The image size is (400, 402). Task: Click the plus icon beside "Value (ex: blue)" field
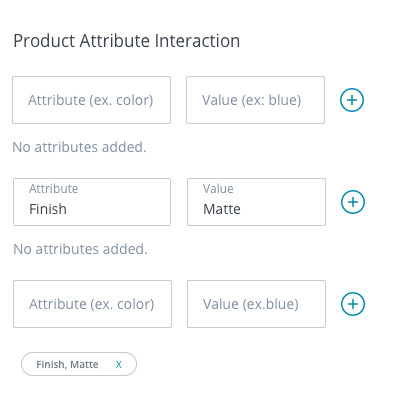pos(352,100)
